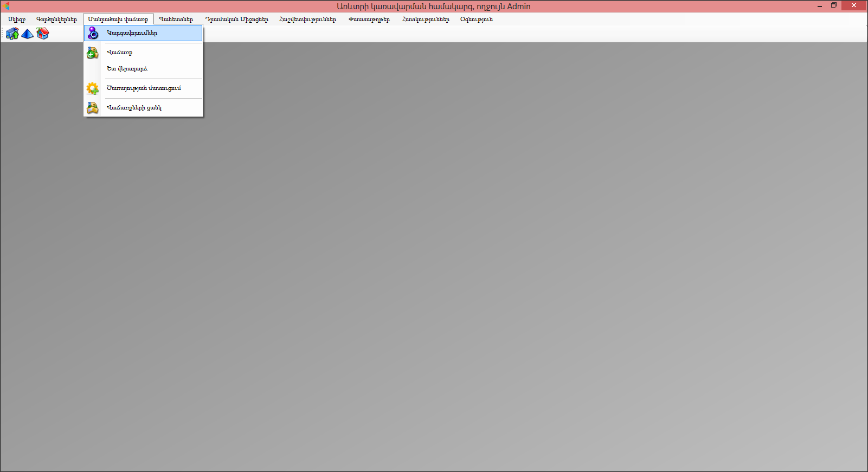The width and height of the screenshot is (868, 472).
Task: Open the Օգնություն menu
Action: click(x=477, y=19)
